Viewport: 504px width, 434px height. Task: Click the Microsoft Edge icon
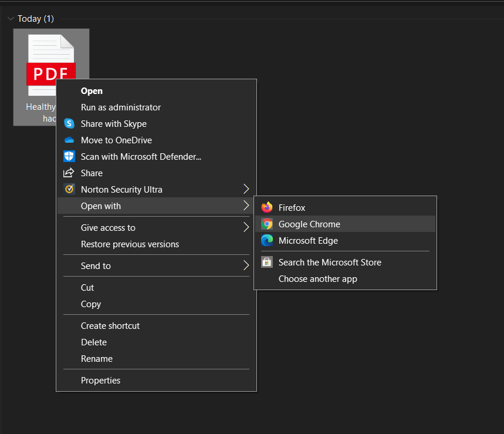click(x=267, y=240)
